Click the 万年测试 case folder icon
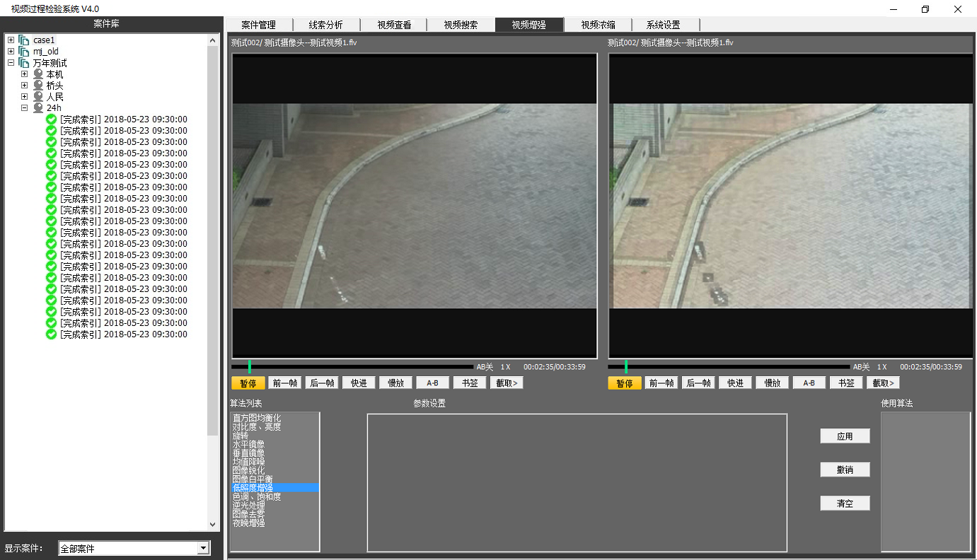The image size is (977, 560). [x=24, y=63]
